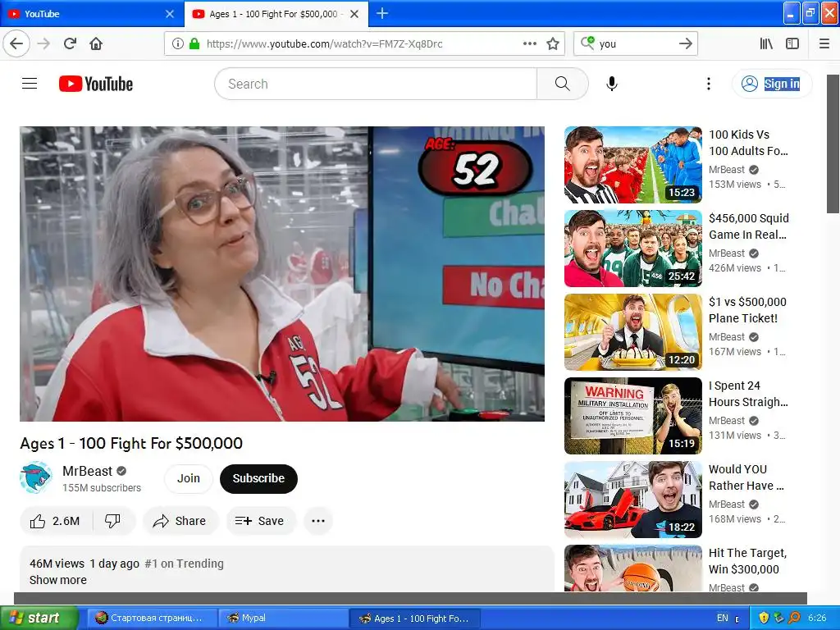
Task: Open '$456,000 Squid Game In Real' thumbnail
Action: point(632,249)
